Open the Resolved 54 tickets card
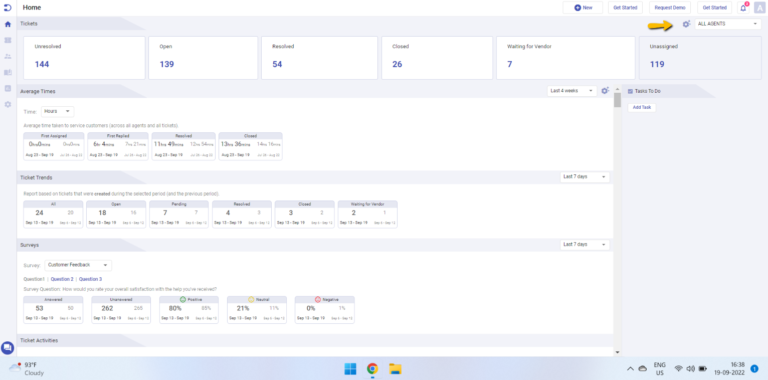Viewport: 768px width, 380px height. click(x=320, y=58)
